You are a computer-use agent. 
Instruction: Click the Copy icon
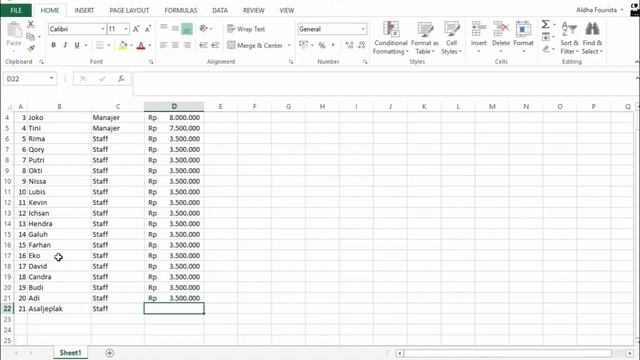[x=31, y=37]
